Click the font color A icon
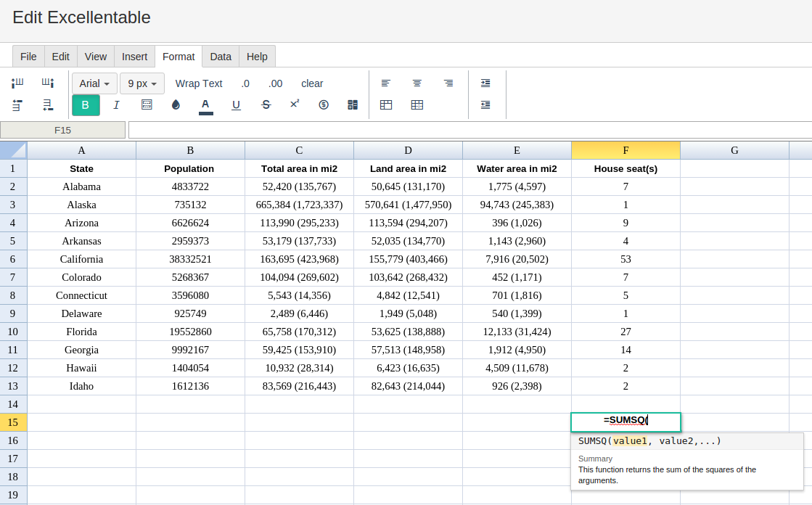This screenshot has width=812, height=505. pyautogui.click(x=205, y=106)
